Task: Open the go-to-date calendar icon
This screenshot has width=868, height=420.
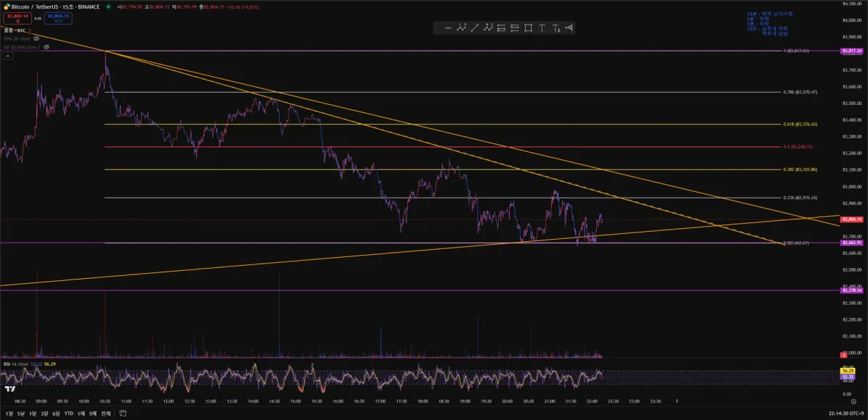Action: pyautogui.click(x=123, y=413)
